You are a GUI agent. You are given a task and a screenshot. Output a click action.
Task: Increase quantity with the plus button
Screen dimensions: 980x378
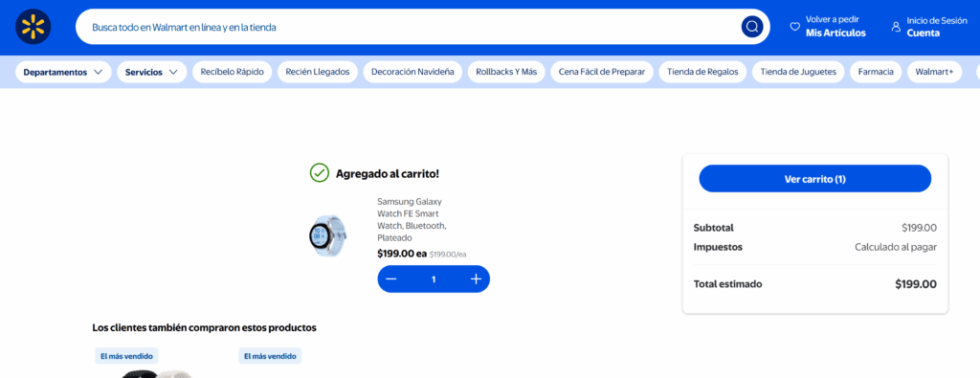click(477, 279)
